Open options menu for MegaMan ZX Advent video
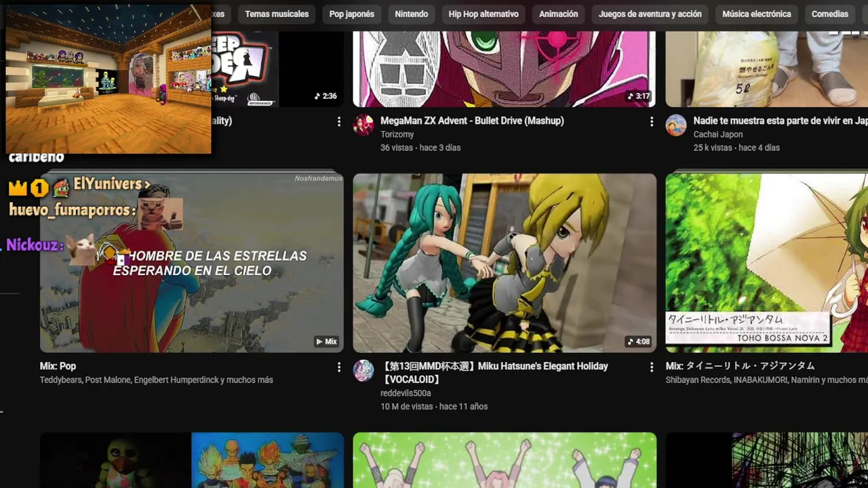 pos(652,121)
